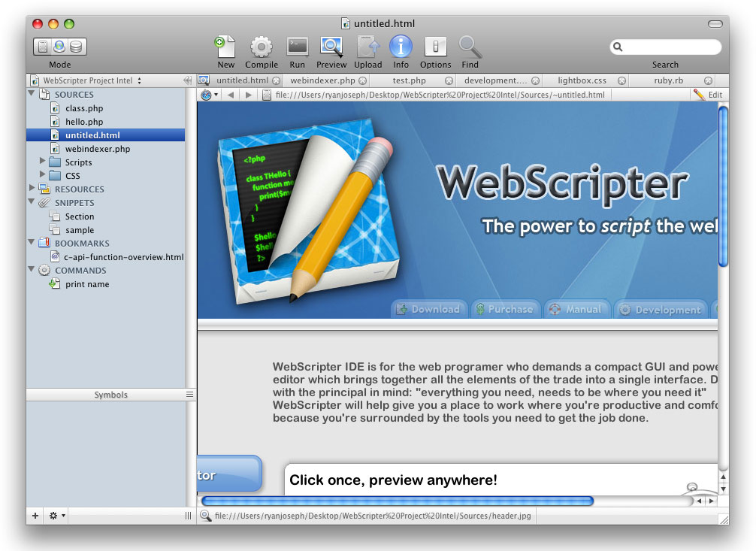Switch to the ruby.rb tab
Viewport: 756px width, 551px height.
click(x=668, y=80)
